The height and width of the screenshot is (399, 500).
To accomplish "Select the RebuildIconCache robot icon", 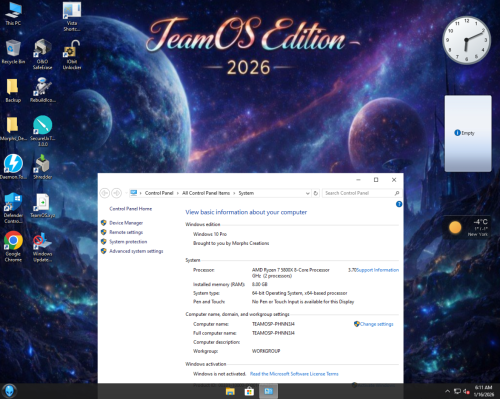I will (42, 90).
